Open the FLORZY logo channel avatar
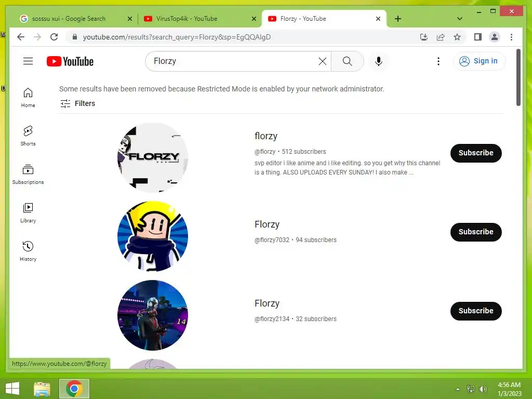 153,157
